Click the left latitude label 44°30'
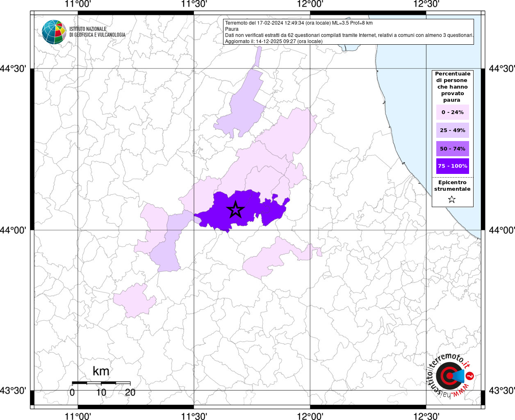This screenshot has width=515, height=420. (x=13, y=68)
